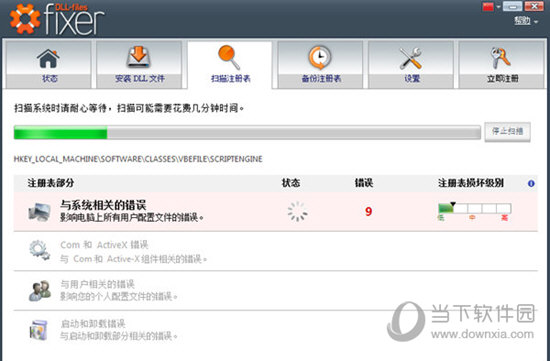The height and width of the screenshot is (361, 550).
Task: Click the gears icon for Com 和 ActiveX 错误
Action: point(40,250)
